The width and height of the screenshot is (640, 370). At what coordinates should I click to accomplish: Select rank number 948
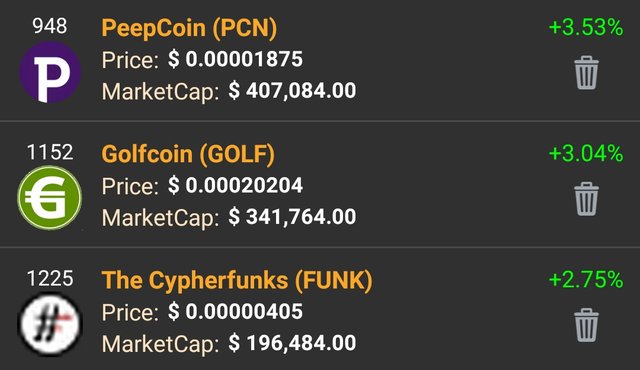click(50, 26)
